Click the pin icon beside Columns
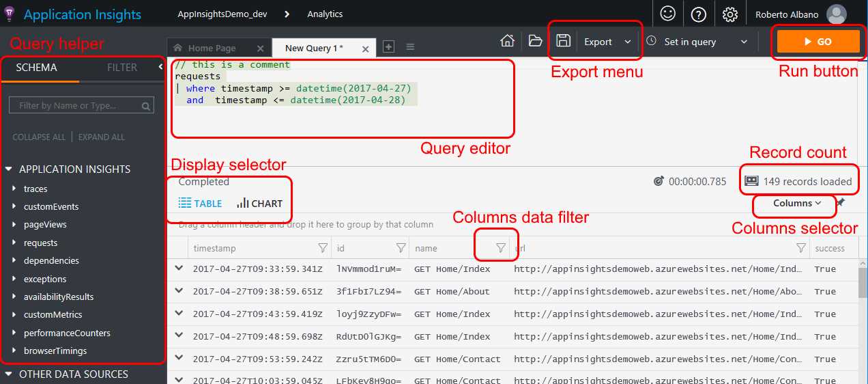The width and height of the screenshot is (868, 384). click(840, 203)
